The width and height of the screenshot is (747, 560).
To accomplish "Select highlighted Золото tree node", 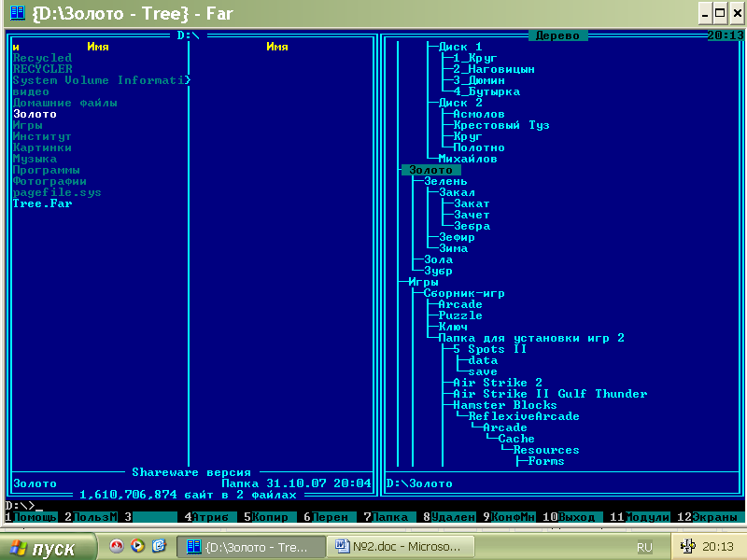I will click(x=430, y=170).
